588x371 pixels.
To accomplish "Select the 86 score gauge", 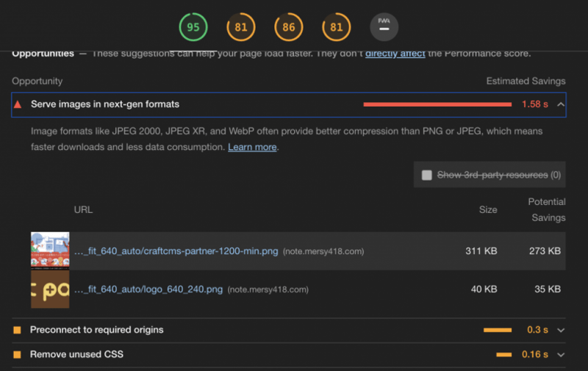I will point(289,28).
